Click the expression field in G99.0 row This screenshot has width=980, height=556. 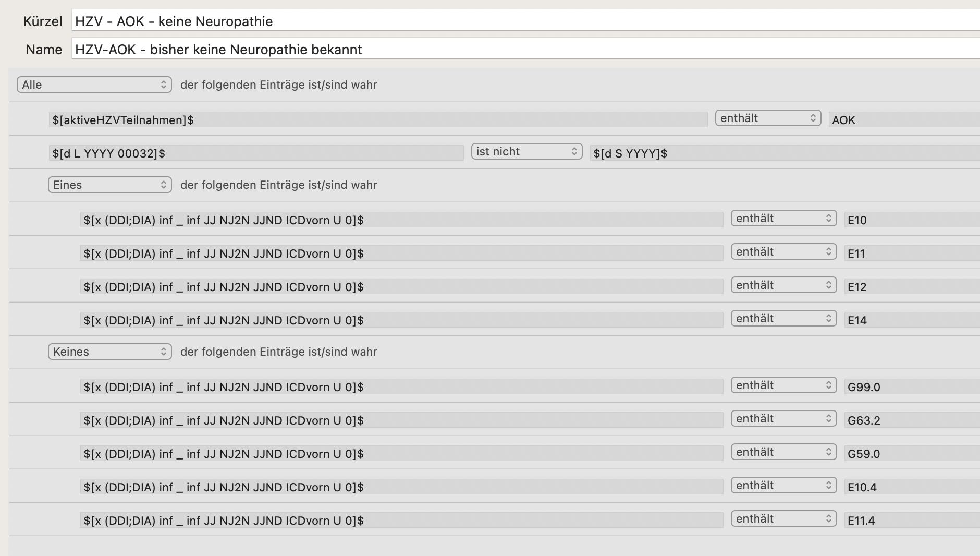pyautogui.click(x=401, y=386)
